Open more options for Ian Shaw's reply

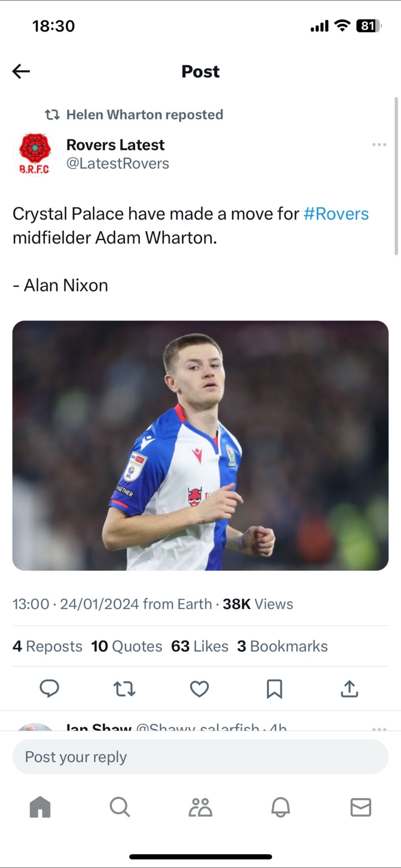coord(379,729)
